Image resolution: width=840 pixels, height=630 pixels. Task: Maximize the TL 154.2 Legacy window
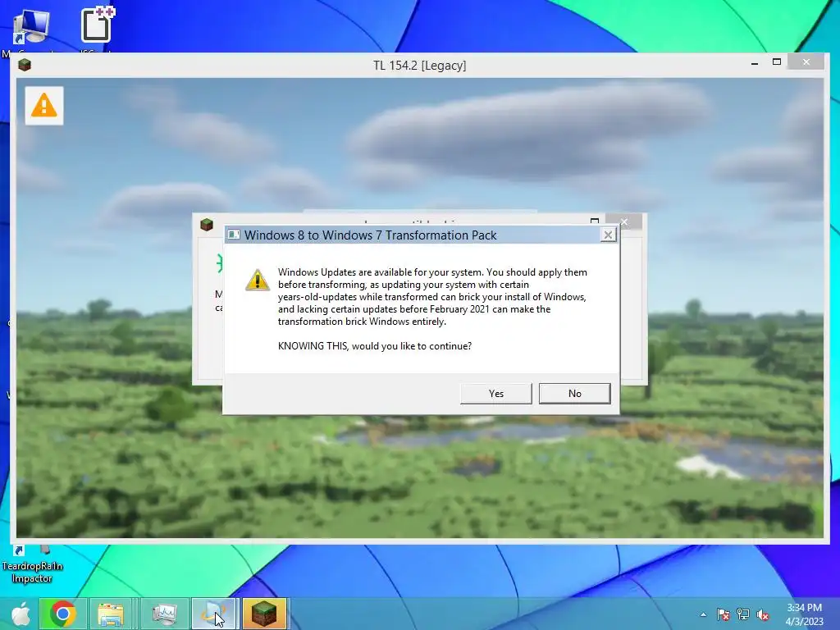[777, 62]
